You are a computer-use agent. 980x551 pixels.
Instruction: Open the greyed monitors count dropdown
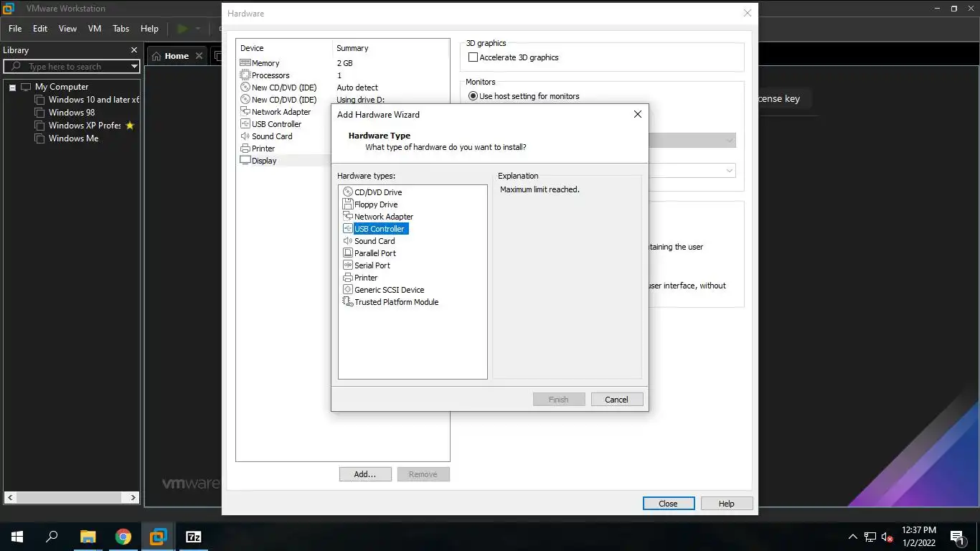click(x=730, y=141)
